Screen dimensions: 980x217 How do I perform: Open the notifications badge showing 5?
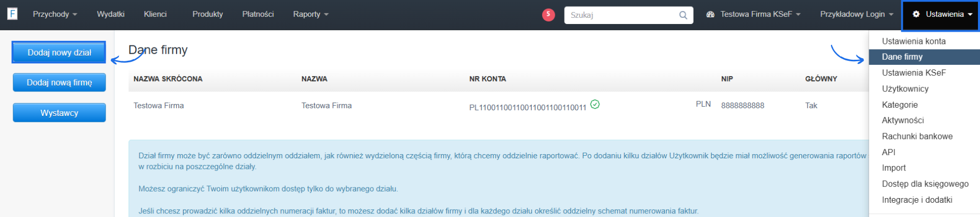pos(548,14)
